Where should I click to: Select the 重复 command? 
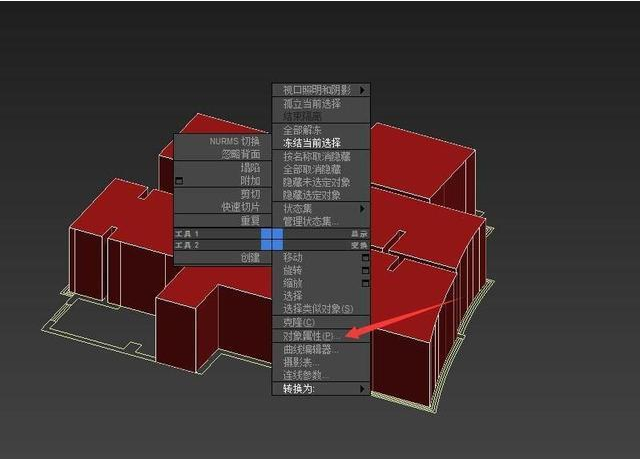tap(250, 221)
